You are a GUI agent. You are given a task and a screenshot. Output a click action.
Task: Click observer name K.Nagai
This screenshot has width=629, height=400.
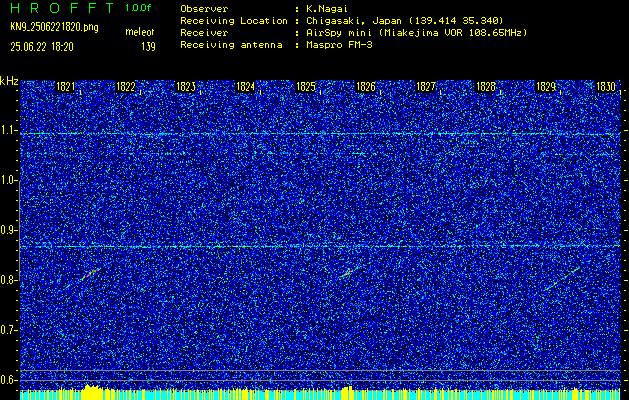click(327, 9)
